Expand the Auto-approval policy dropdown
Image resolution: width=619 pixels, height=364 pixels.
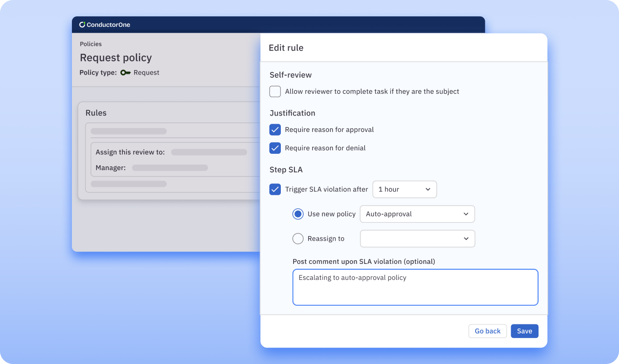tap(417, 214)
